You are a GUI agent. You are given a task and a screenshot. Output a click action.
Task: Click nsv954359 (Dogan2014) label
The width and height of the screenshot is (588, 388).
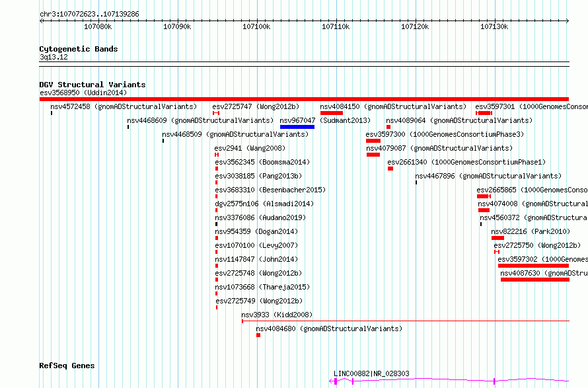256,231
